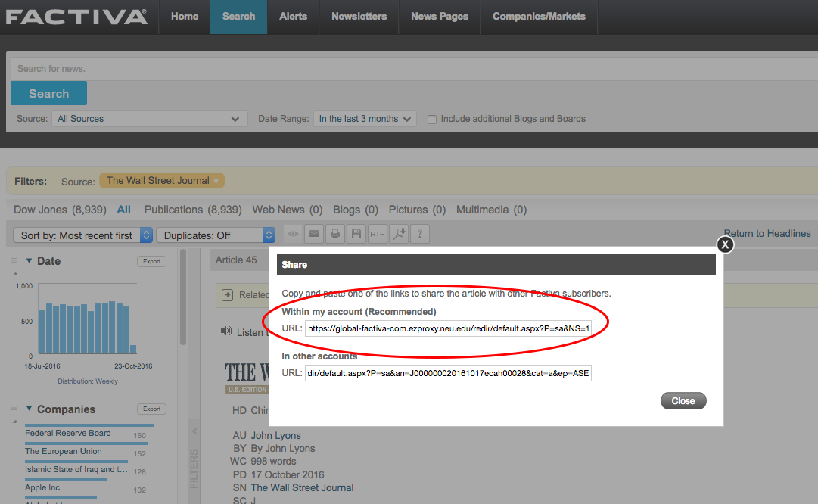
Task: Click the speaker Listen icon
Action: tap(226, 331)
